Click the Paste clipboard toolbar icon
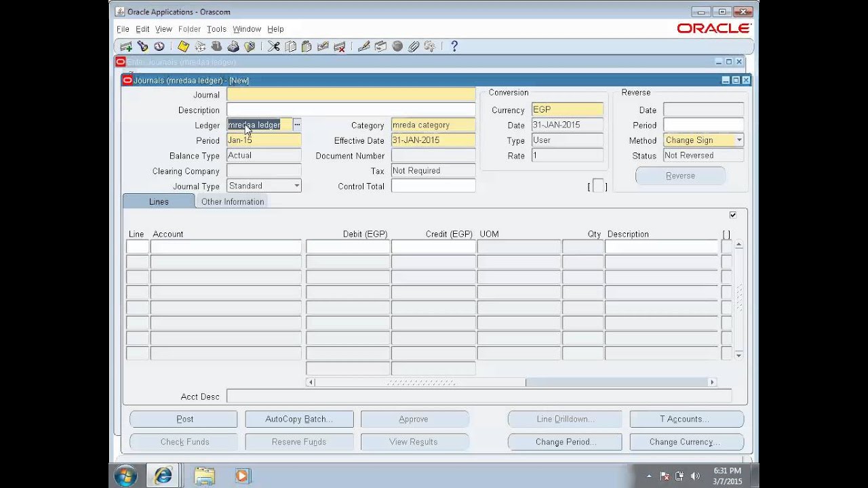The height and width of the screenshot is (488, 868). pyautogui.click(x=307, y=46)
